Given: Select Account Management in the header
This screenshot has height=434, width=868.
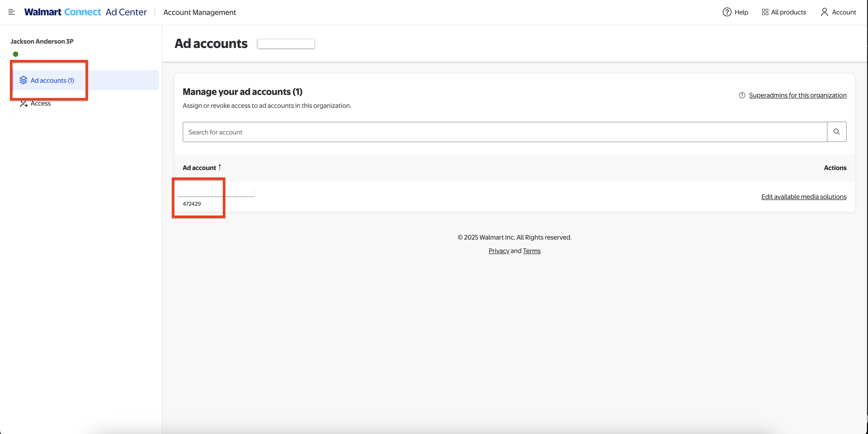Looking at the screenshot, I should coord(199,12).
